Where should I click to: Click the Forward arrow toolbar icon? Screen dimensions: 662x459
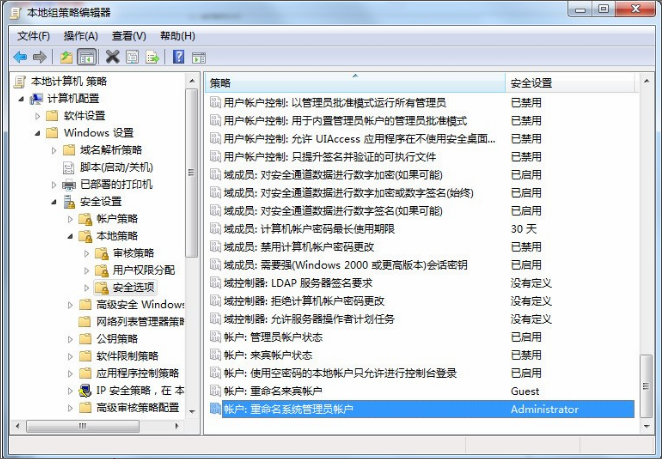coord(40,57)
